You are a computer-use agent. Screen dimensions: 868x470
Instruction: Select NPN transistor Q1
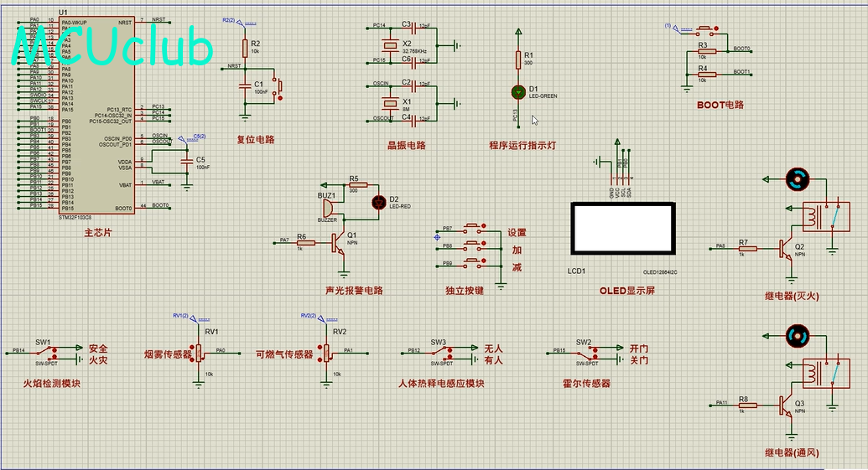point(338,243)
